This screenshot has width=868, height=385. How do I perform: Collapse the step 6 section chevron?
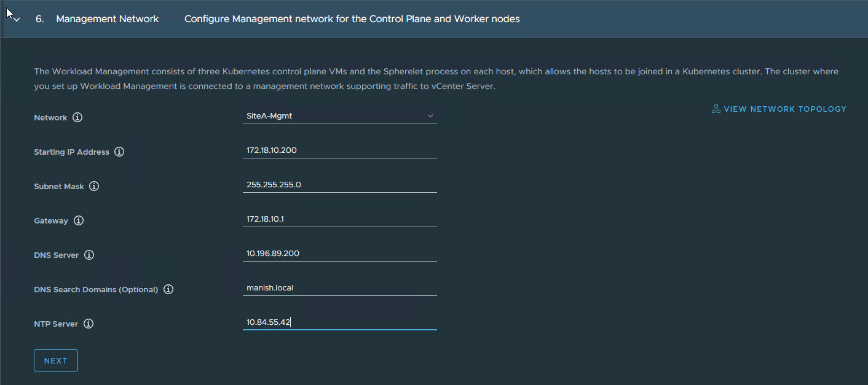tap(17, 20)
